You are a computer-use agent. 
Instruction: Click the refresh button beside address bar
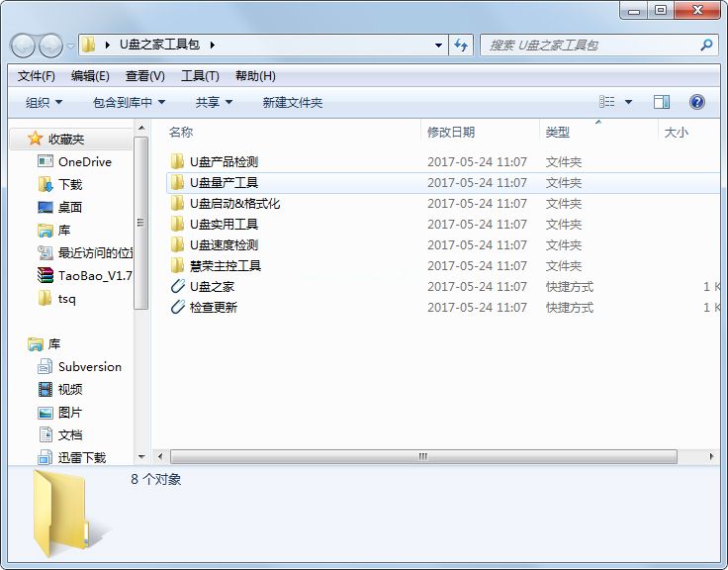461,46
